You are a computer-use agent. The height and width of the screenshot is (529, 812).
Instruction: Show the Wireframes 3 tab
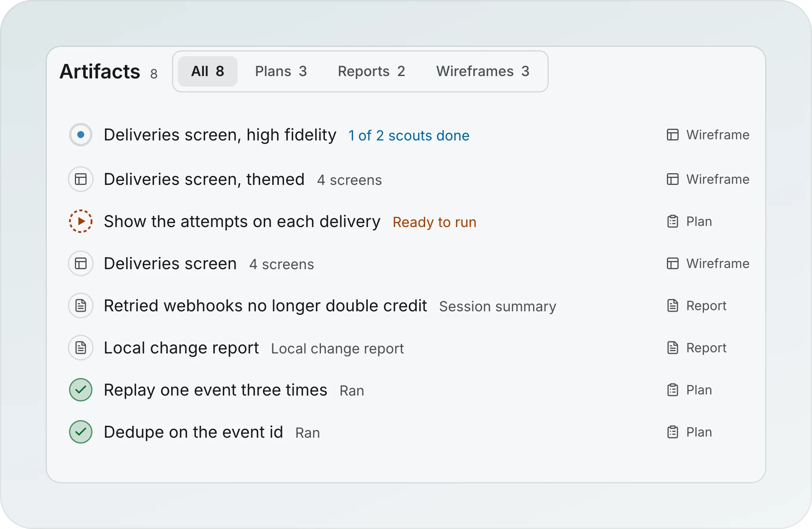pyautogui.click(x=482, y=71)
